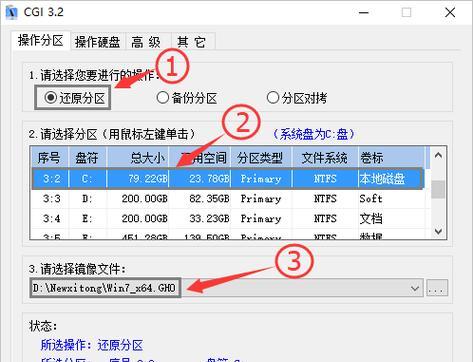Open the image file path dropdown
Viewport: 473px width, 362px height.
click(415, 288)
